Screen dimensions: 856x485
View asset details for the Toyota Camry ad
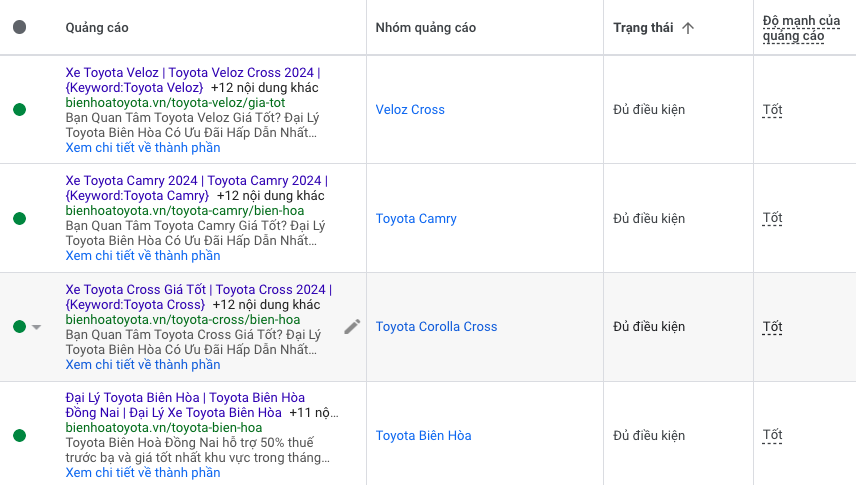143,256
